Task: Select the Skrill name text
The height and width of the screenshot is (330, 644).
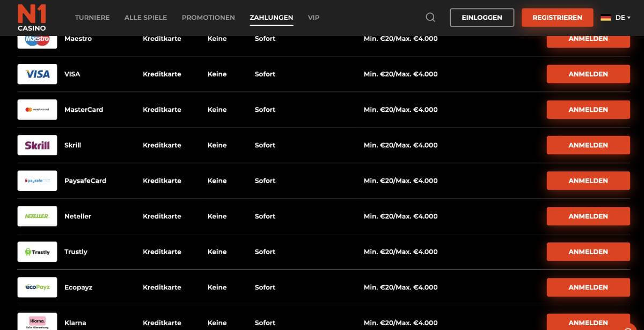Action: [72, 145]
